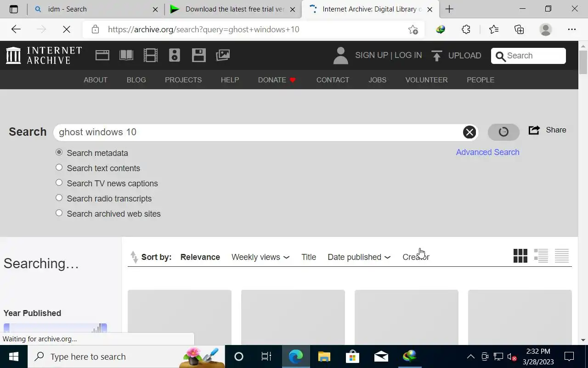Click the user avatar icon
The image size is (588, 368).
point(340,56)
